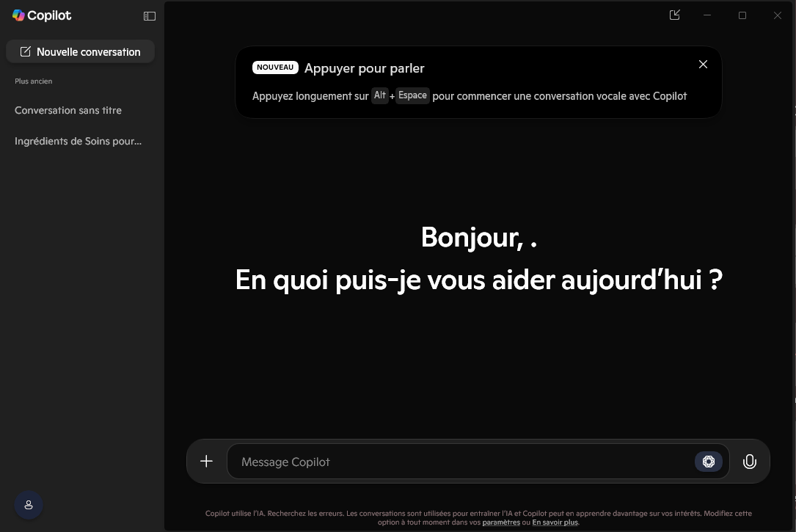Viewport: 796px width, 532px height.
Task: Maximize the Copilot window
Action: (742, 15)
